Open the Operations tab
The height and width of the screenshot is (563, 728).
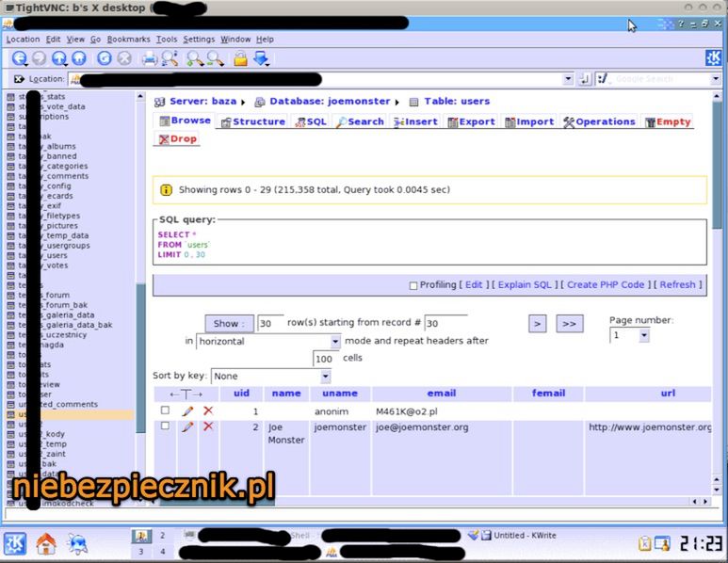(599, 121)
